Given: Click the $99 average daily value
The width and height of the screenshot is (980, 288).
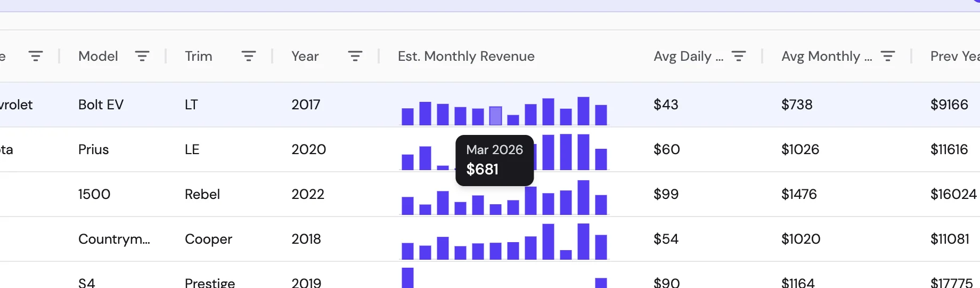Looking at the screenshot, I should 666,194.
